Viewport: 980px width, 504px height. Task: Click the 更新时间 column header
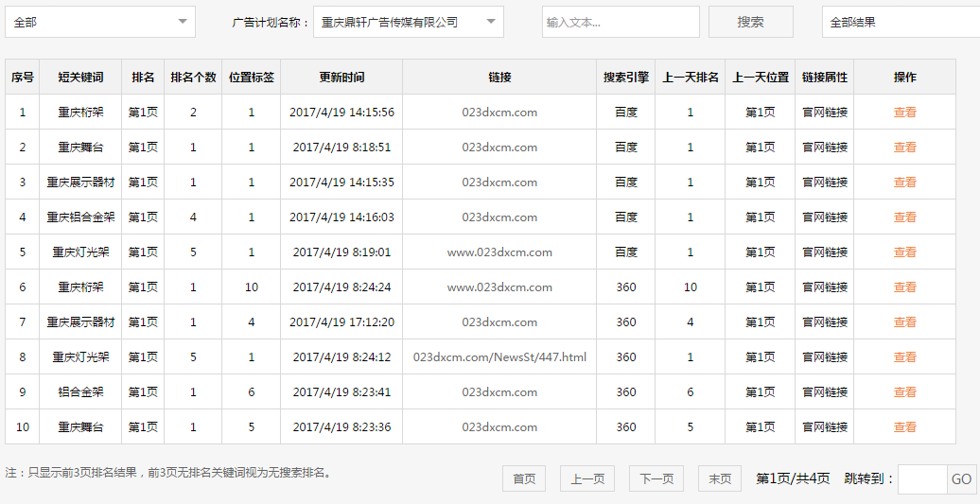pyautogui.click(x=341, y=77)
